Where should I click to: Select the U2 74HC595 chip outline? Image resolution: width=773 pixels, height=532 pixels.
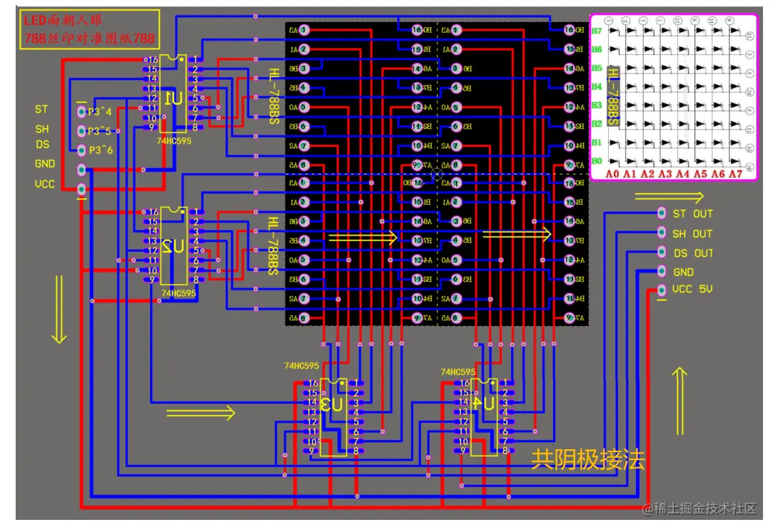click(x=173, y=246)
